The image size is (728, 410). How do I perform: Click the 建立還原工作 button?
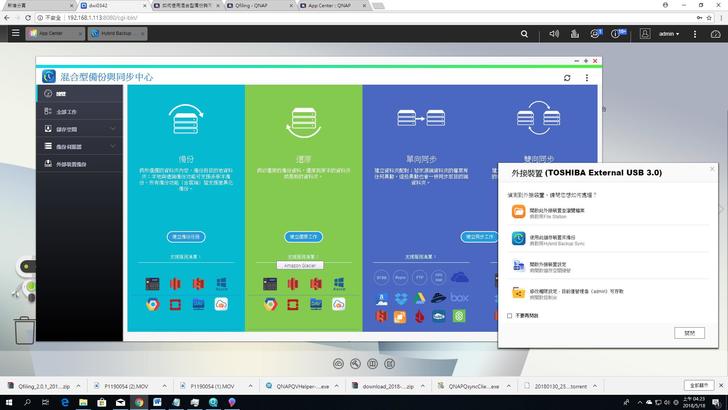coord(304,237)
